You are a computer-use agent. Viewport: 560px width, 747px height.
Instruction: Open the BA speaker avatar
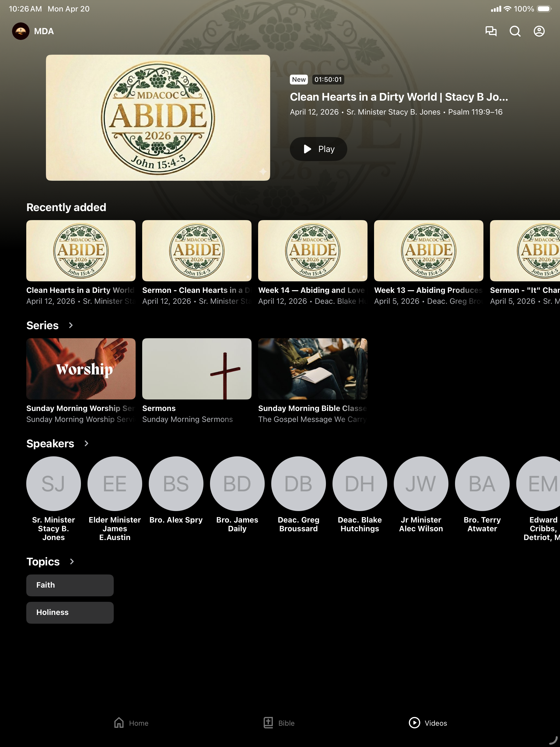pos(482,484)
